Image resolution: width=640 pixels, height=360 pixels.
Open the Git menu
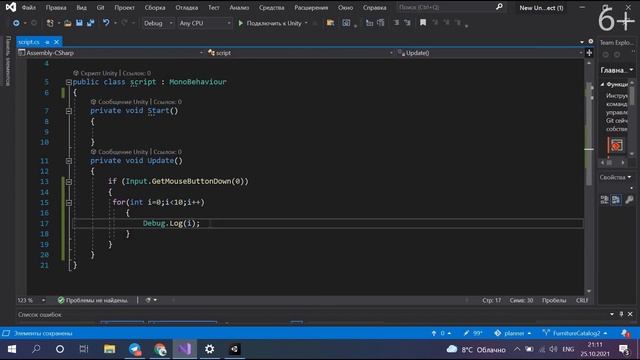[x=100, y=7]
